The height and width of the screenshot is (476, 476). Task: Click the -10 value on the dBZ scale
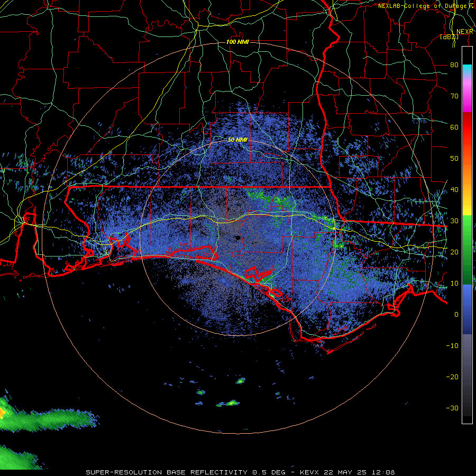(x=452, y=346)
